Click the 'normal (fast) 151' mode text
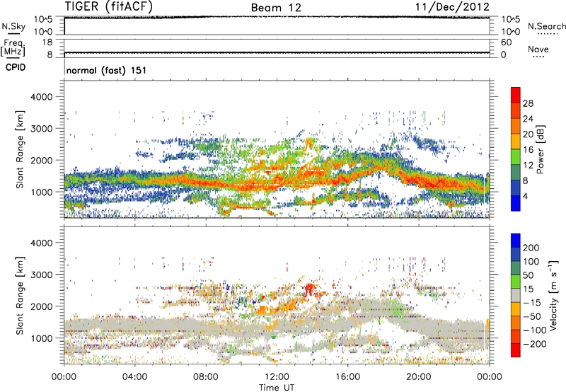 pos(107,70)
